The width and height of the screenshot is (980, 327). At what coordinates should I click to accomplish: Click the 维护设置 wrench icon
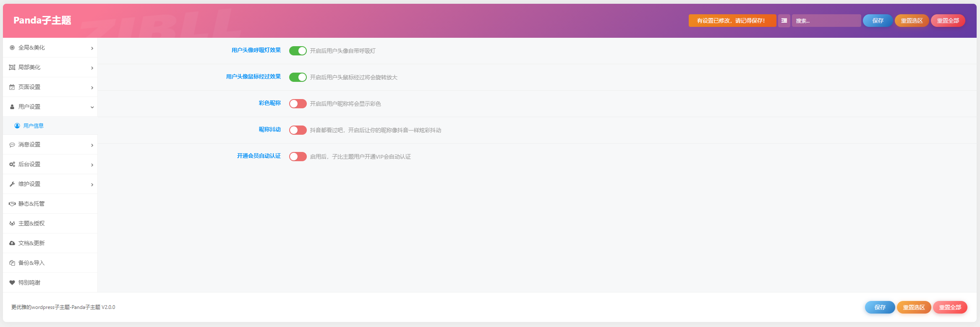[x=12, y=184]
